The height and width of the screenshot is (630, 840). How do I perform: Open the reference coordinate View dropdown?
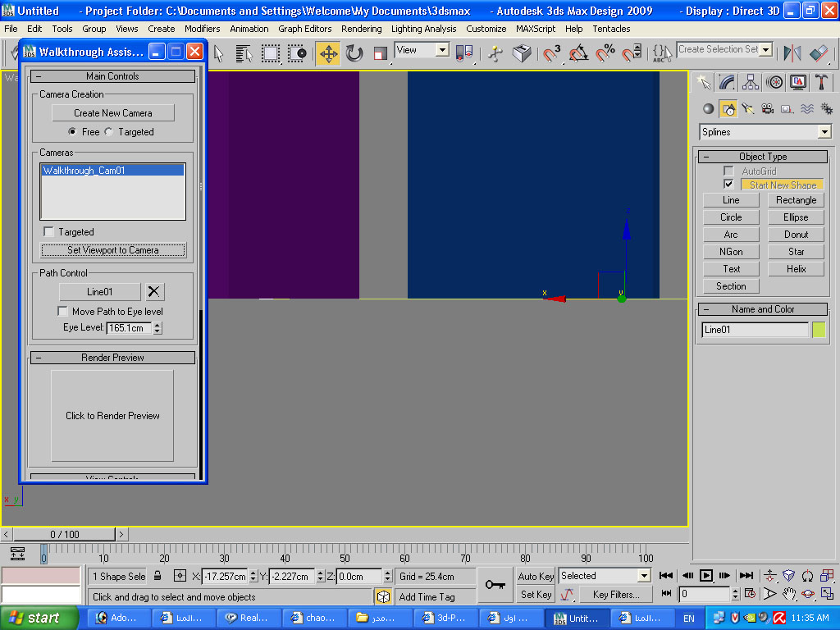442,50
